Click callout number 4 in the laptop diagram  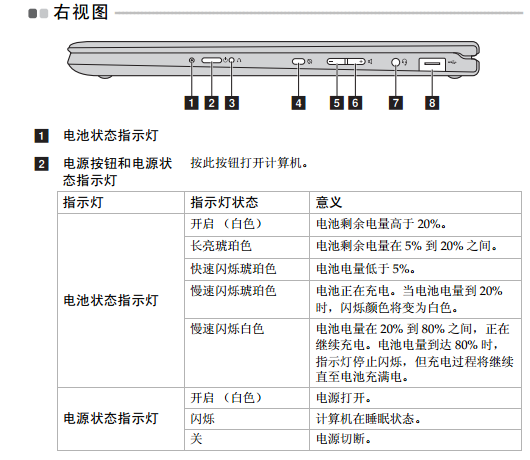(298, 103)
